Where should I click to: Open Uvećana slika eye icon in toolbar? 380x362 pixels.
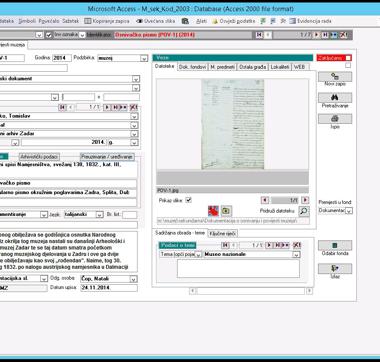[x=139, y=21]
